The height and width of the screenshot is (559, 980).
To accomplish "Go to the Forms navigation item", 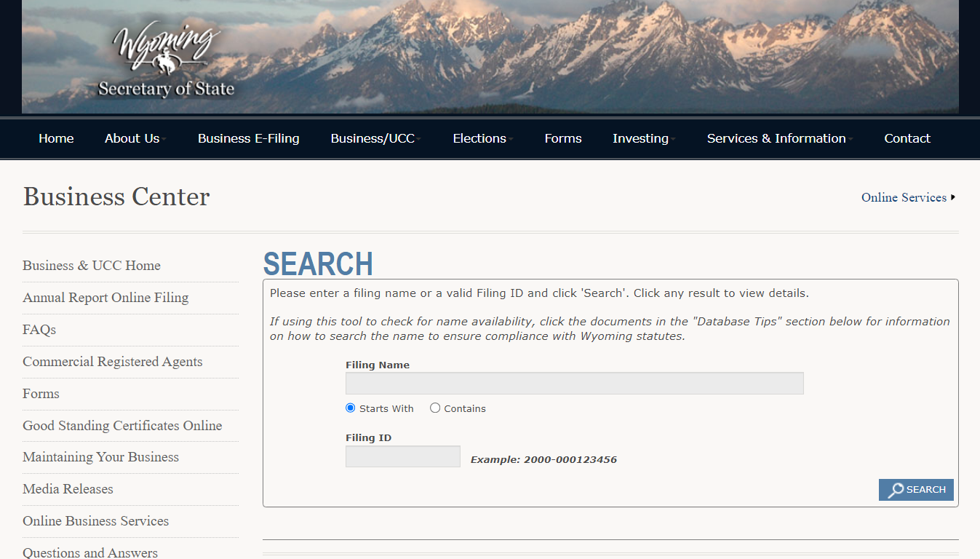I will [x=563, y=138].
